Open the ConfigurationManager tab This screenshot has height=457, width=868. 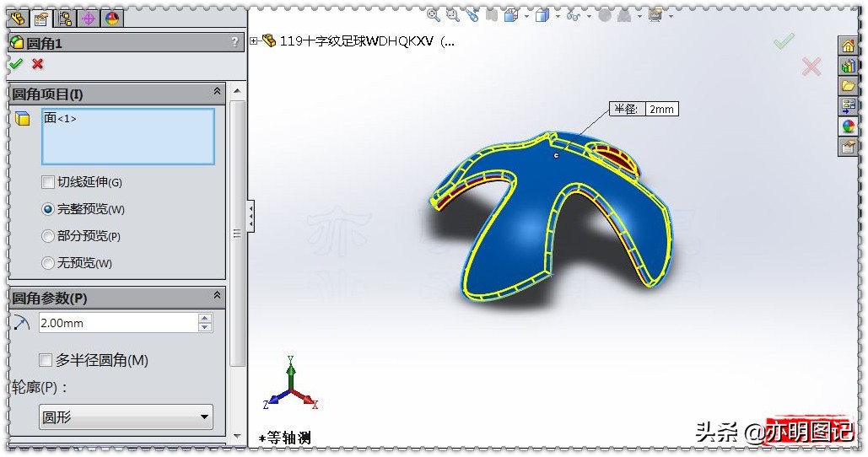(65, 19)
